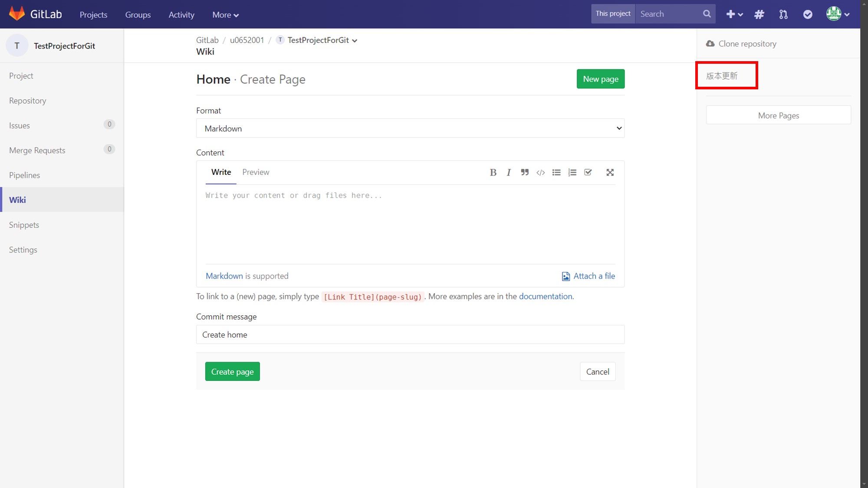Add a numbered list
Screen dimensions: 868x488
572,172
